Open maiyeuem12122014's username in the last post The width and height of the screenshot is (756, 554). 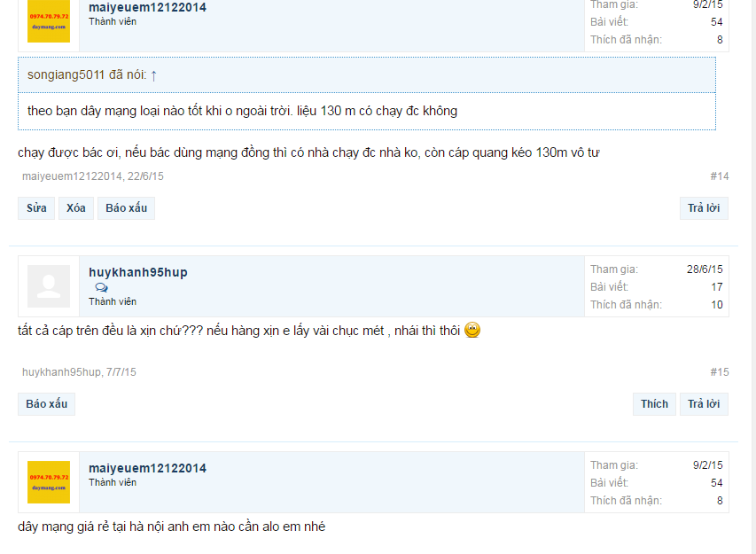click(x=147, y=468)
